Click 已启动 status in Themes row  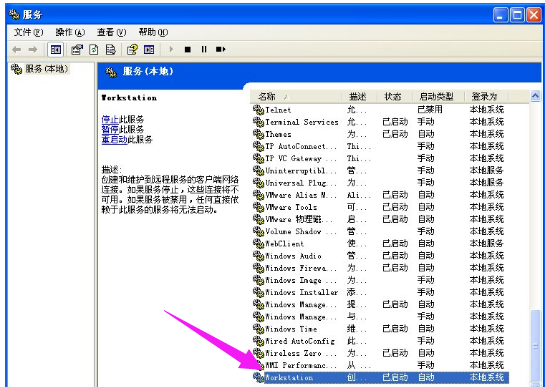(395, 134)
